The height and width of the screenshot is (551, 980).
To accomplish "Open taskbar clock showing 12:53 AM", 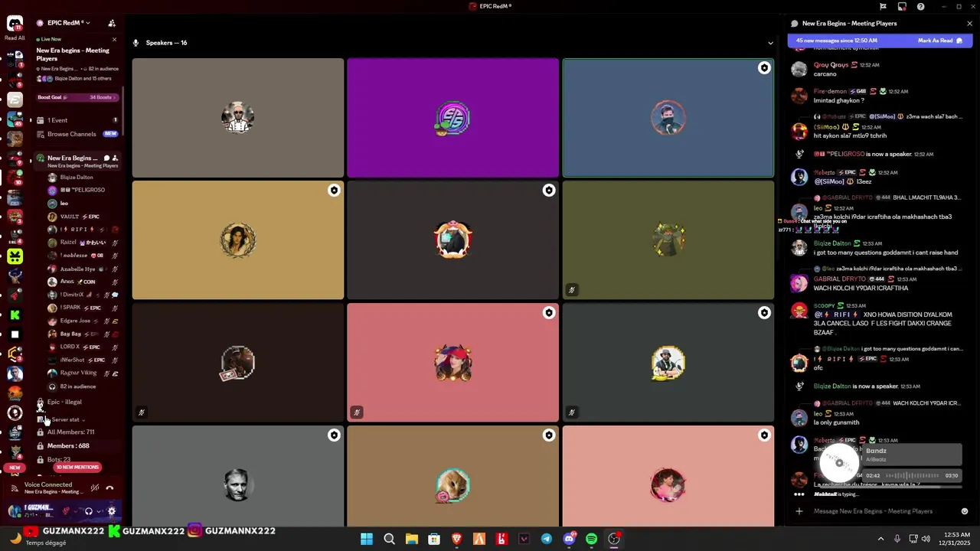I will [956, 539].
